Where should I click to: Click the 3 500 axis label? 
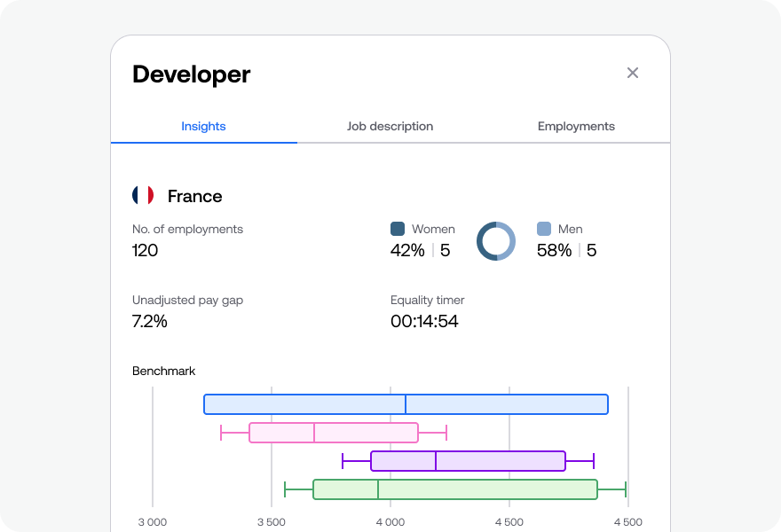click(272, 522)
